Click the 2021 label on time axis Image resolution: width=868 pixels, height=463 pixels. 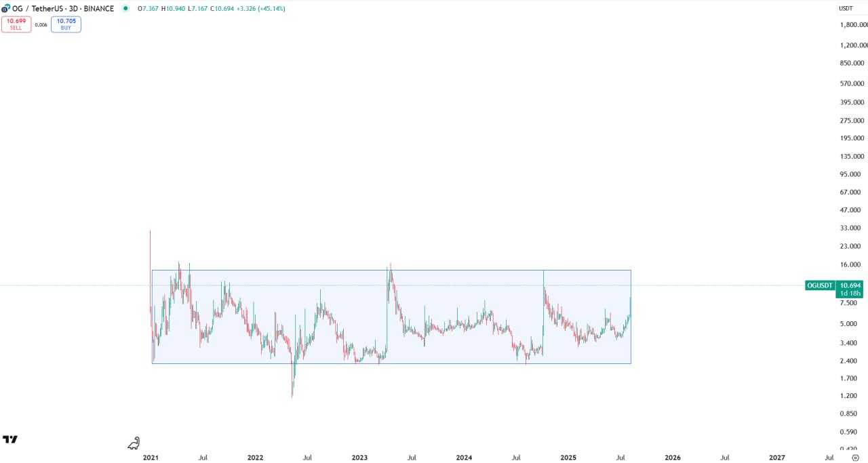[x=151, y=458]
